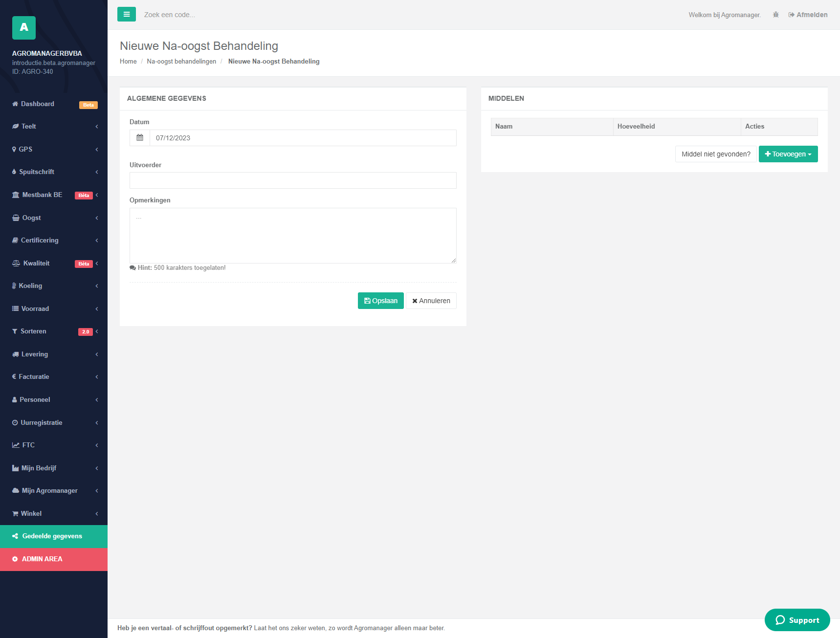Click the Mijn Bedrijf factory icon

[15, 468]
